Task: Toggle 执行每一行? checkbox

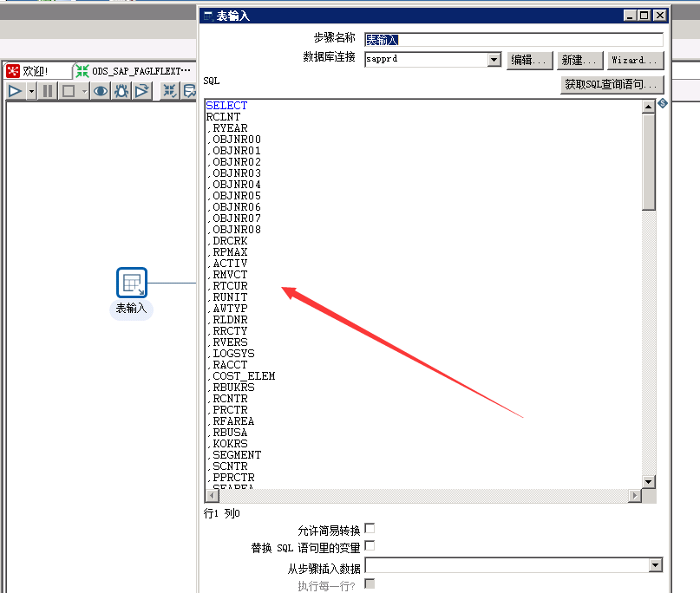Action: (x=370, y=583)
